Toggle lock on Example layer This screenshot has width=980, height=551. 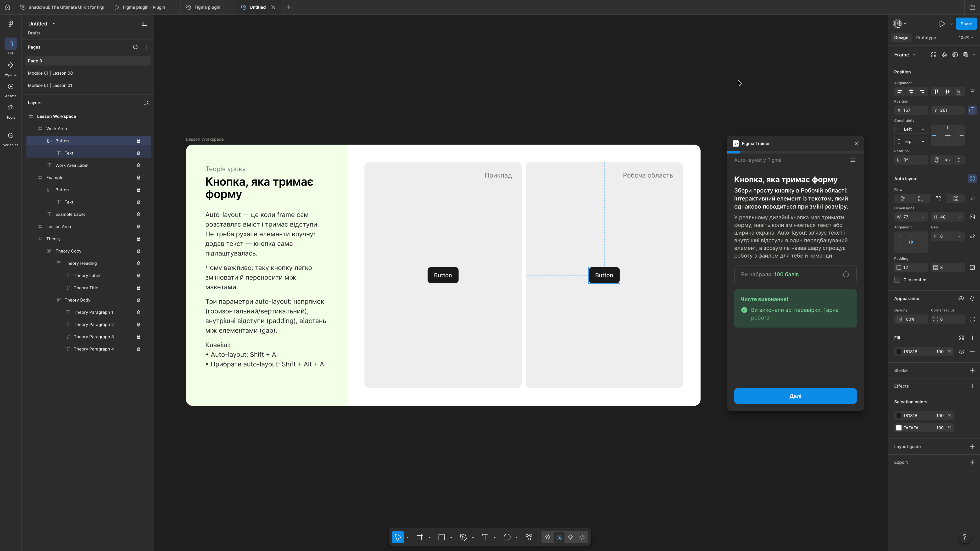(x=139, y=178)
